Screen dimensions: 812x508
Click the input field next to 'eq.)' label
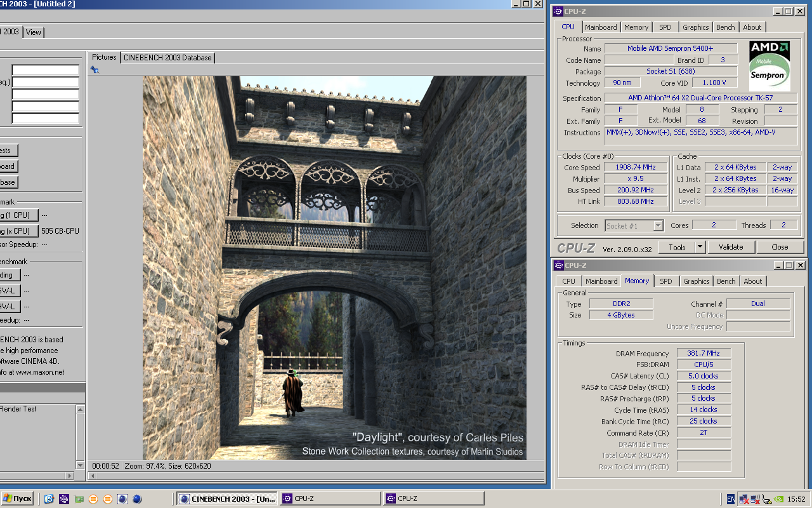(45, 82)
